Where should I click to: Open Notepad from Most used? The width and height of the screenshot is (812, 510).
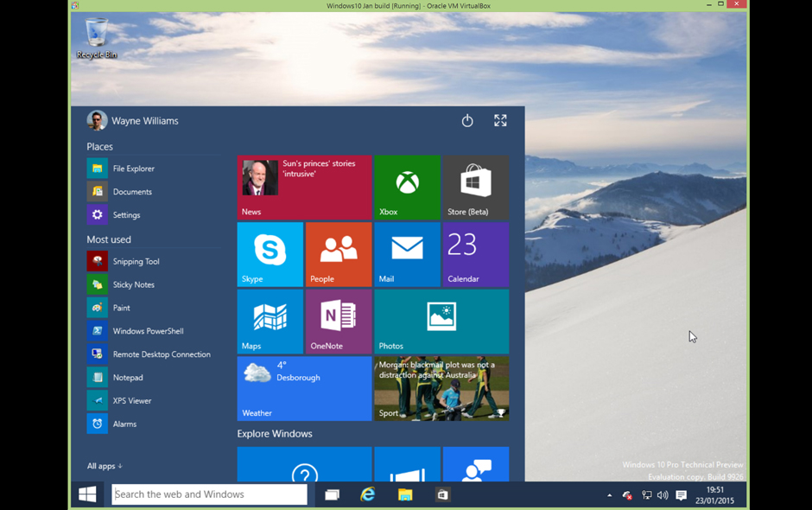[x=155, y=378]
